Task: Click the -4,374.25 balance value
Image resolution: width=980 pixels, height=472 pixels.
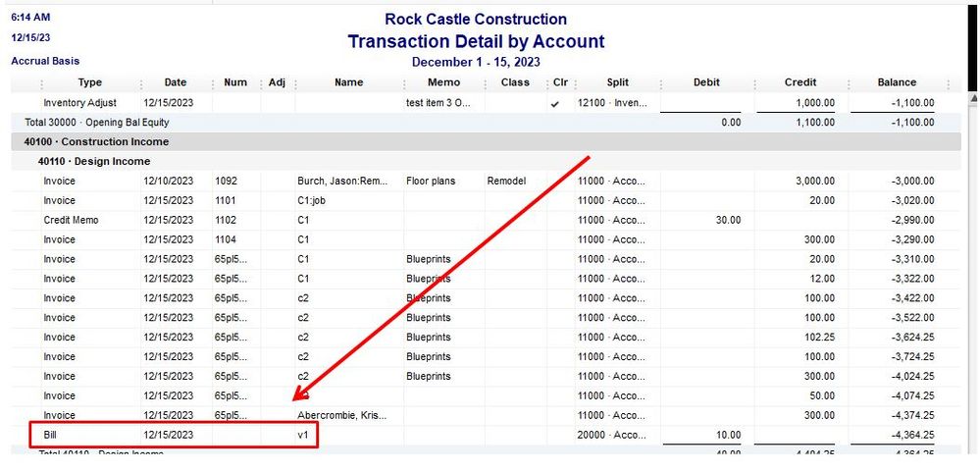Action: point(912,415)
